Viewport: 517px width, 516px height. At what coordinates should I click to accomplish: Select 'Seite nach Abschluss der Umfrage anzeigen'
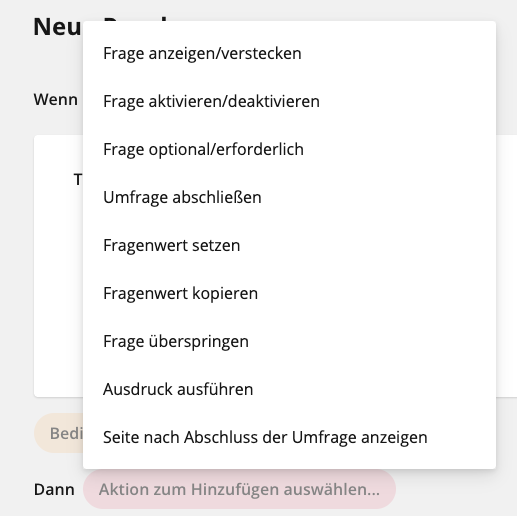click(289, 437)
